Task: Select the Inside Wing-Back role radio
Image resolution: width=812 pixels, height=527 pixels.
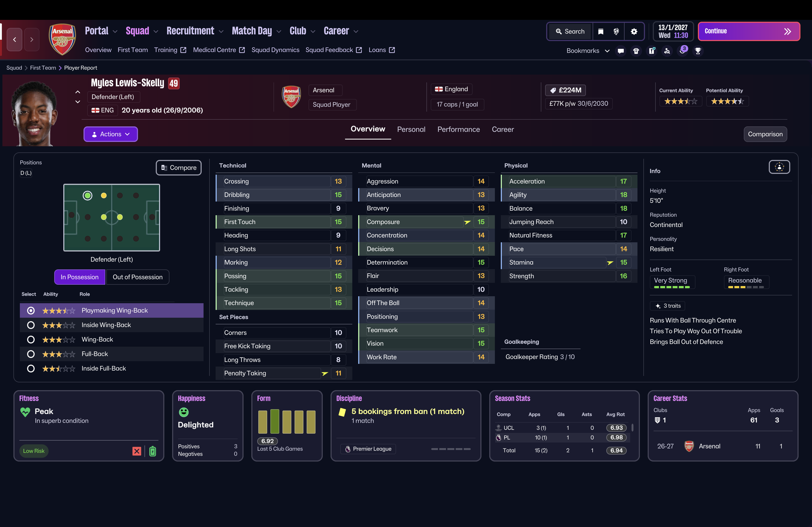Action: pyautogui.click(x=31, y=325)
